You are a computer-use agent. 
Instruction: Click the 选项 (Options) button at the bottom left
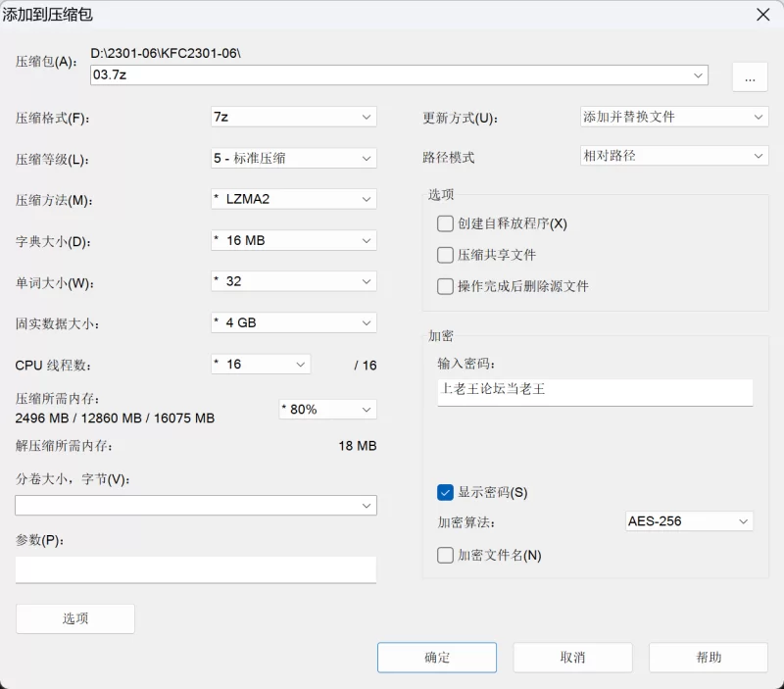pyautogui.click(x=75, y=619)
